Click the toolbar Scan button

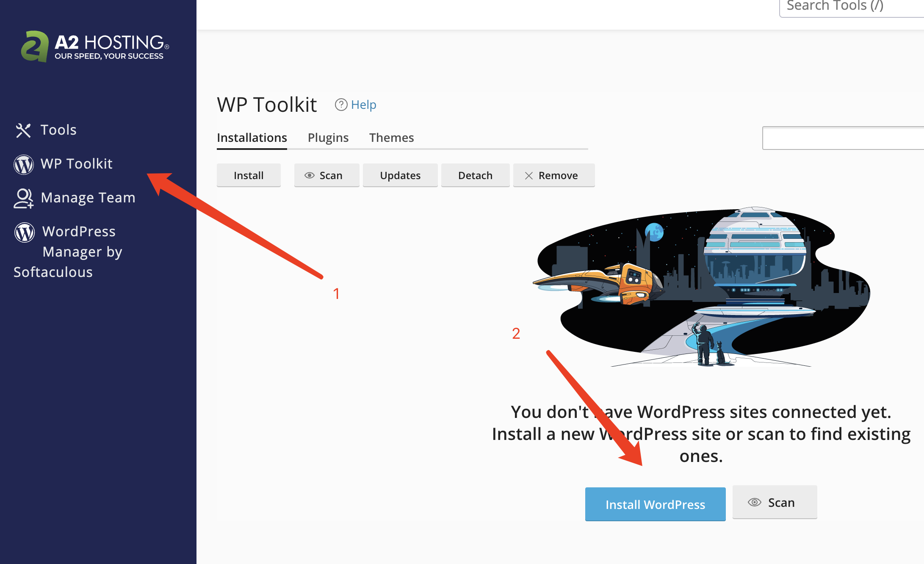pos(326,175)
